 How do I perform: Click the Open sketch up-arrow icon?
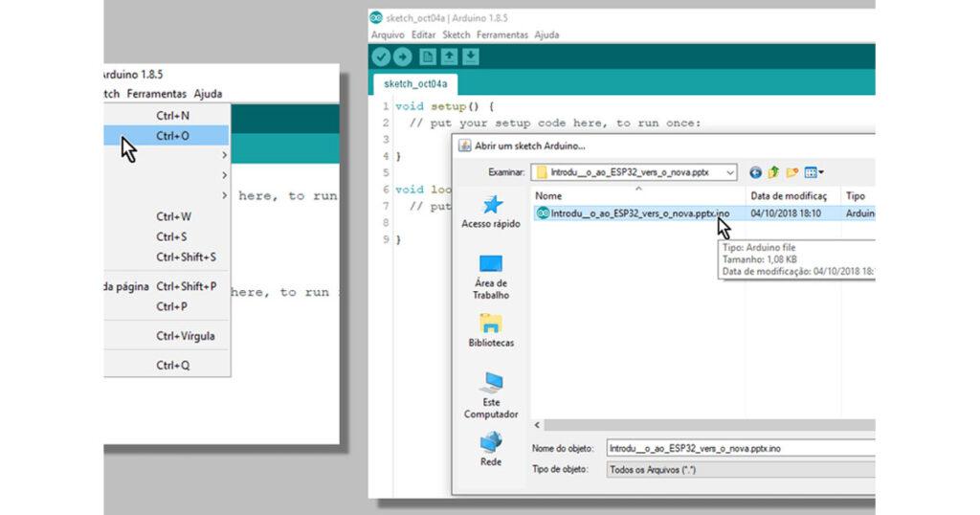[x=450, y=57]
